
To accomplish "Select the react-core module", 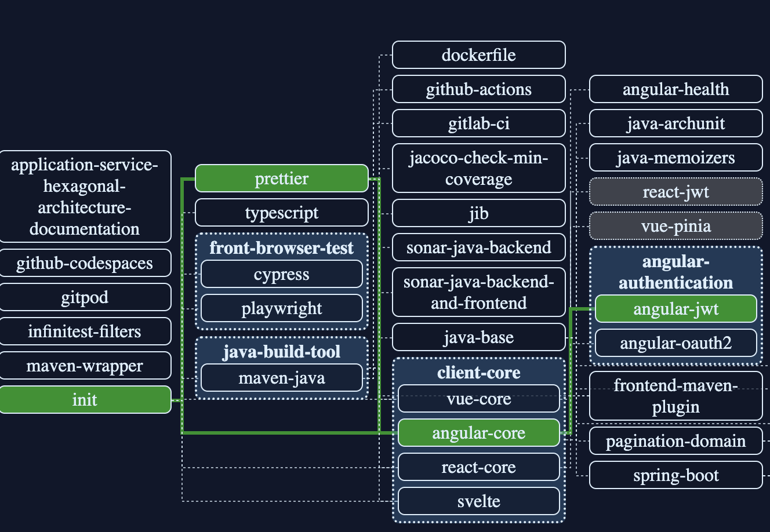I will [x=478, y=467].
